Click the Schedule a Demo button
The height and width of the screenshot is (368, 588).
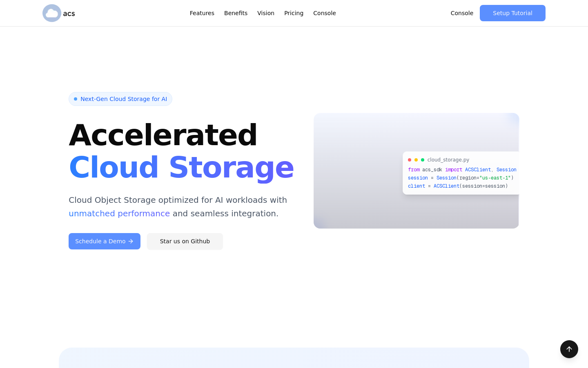coord(105,241)
